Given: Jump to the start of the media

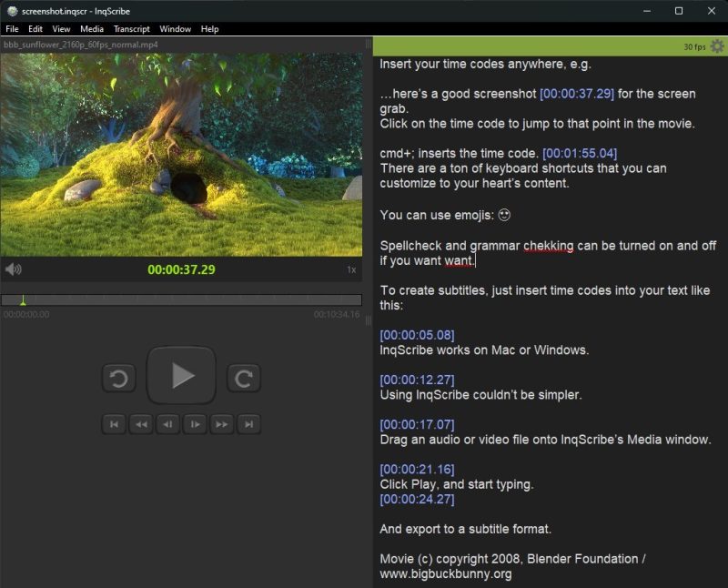Looking at the screenshot, I should [x=114, y=423].
